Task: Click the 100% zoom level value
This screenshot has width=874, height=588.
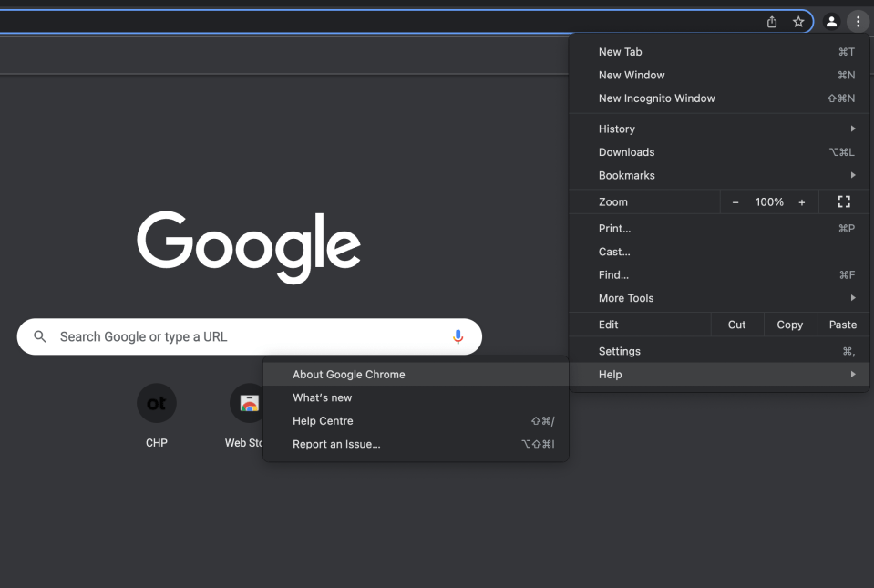Action: [768, 202]
